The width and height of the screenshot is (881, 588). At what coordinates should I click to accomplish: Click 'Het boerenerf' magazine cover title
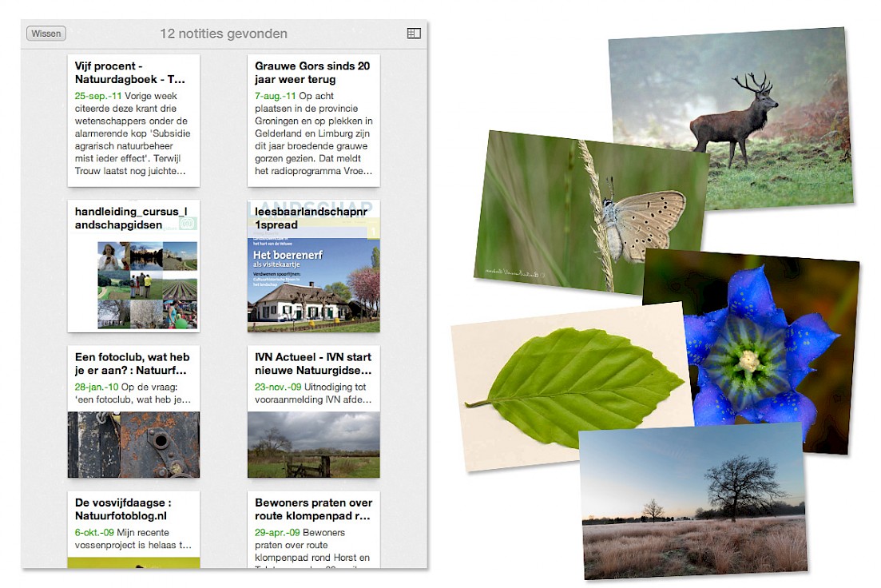pyautogui.click(x=288, y=255)
